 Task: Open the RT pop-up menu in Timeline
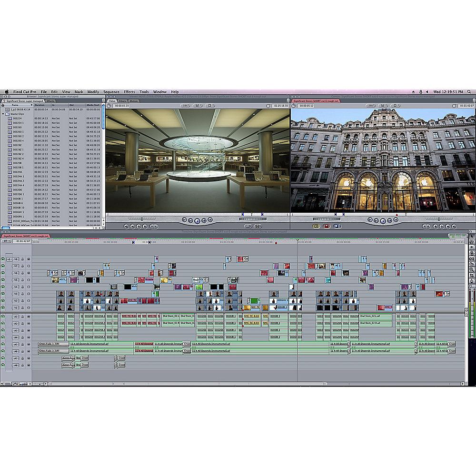pyautogui.click(x=6, y=241)
